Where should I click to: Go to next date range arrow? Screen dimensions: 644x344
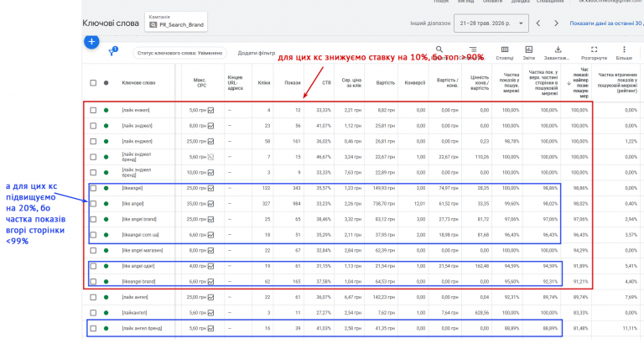tap(556, 23)
